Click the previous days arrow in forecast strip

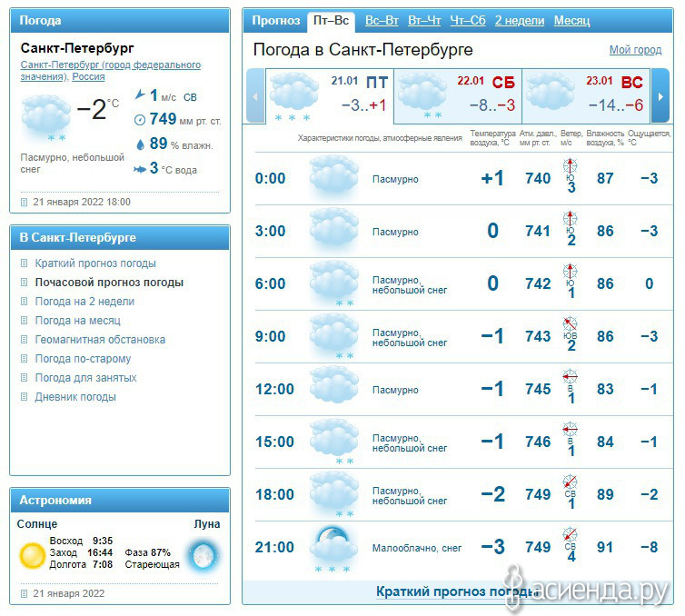pos(254,94)
